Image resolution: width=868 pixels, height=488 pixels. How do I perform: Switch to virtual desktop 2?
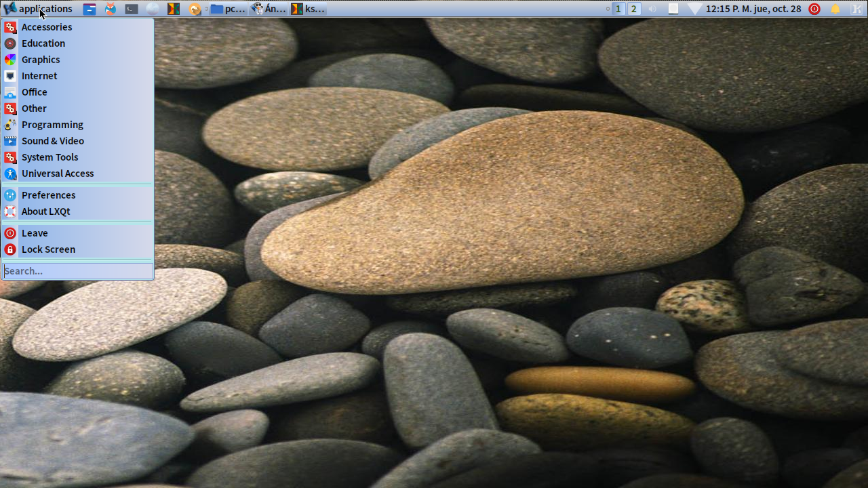point(634,9)
